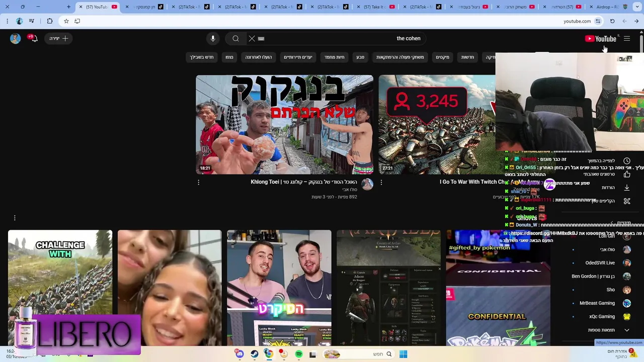Select the משחקי פעולה והרפתקאות chip

click(400, 57)
